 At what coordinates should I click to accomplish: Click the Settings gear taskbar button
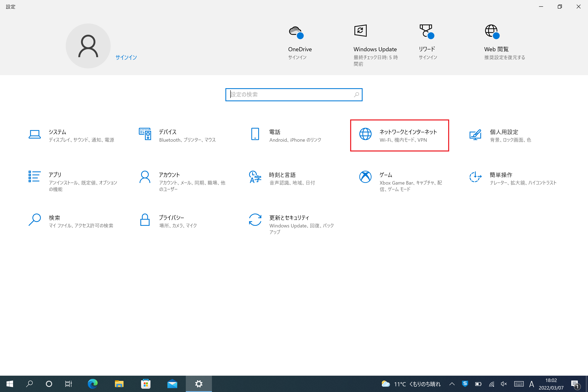click(x=199, y=384)
